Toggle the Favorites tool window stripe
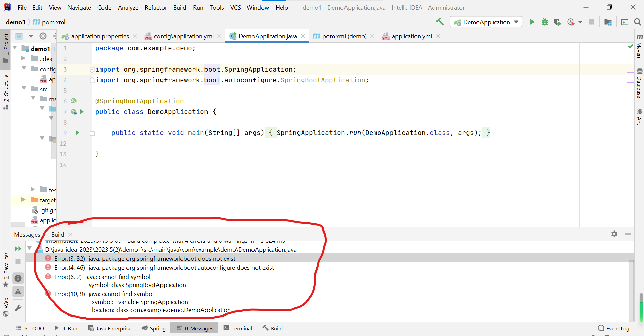Screen dimensions: 644x336 coord(6,270)
